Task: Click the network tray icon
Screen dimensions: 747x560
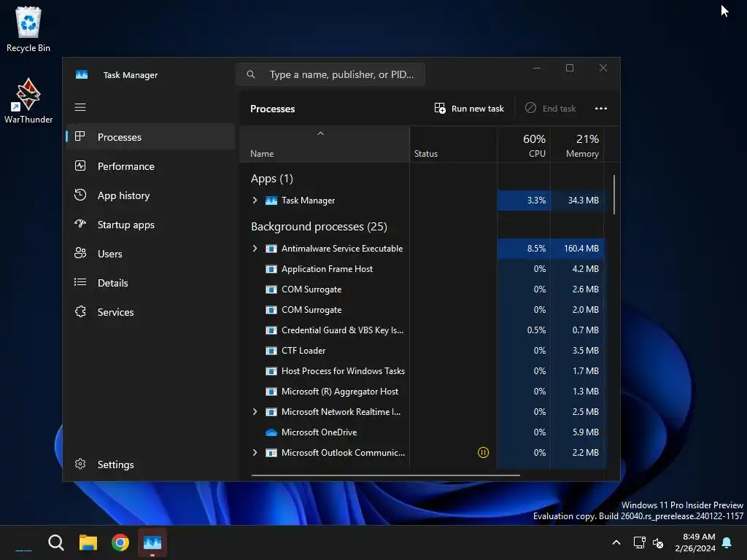Action: [639, 542]
